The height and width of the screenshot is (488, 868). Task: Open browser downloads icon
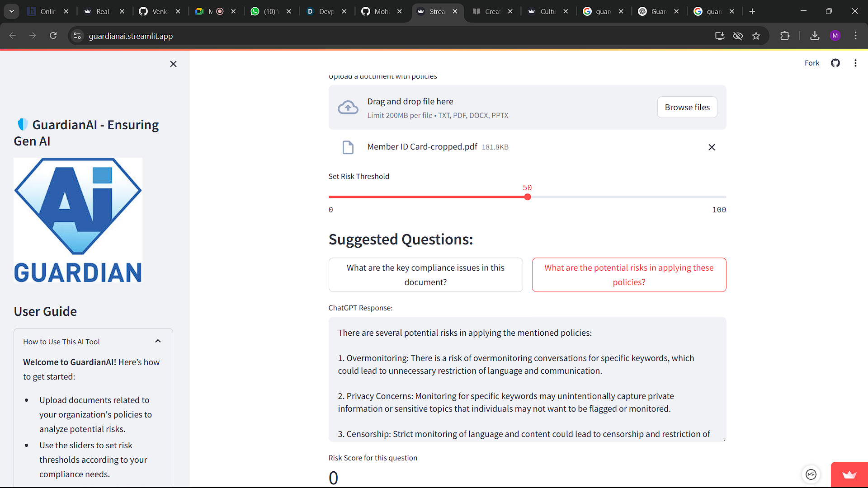pyautogui.click(x=815, y=36)
